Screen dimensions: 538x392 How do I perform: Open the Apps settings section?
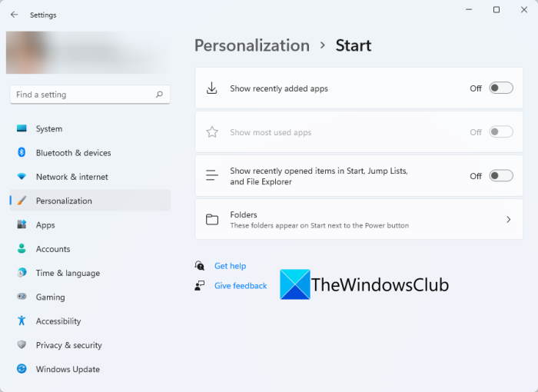click(x=45, y=225)
